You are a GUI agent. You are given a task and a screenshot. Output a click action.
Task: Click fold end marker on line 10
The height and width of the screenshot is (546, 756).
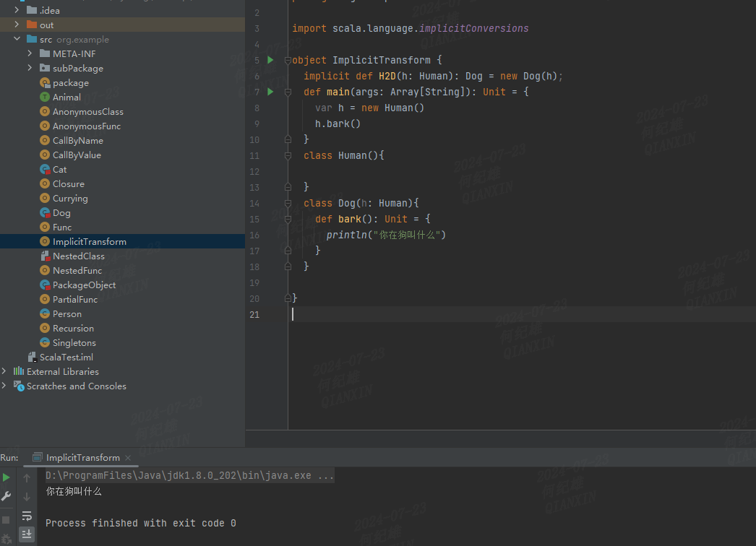[x=288, y=139]
